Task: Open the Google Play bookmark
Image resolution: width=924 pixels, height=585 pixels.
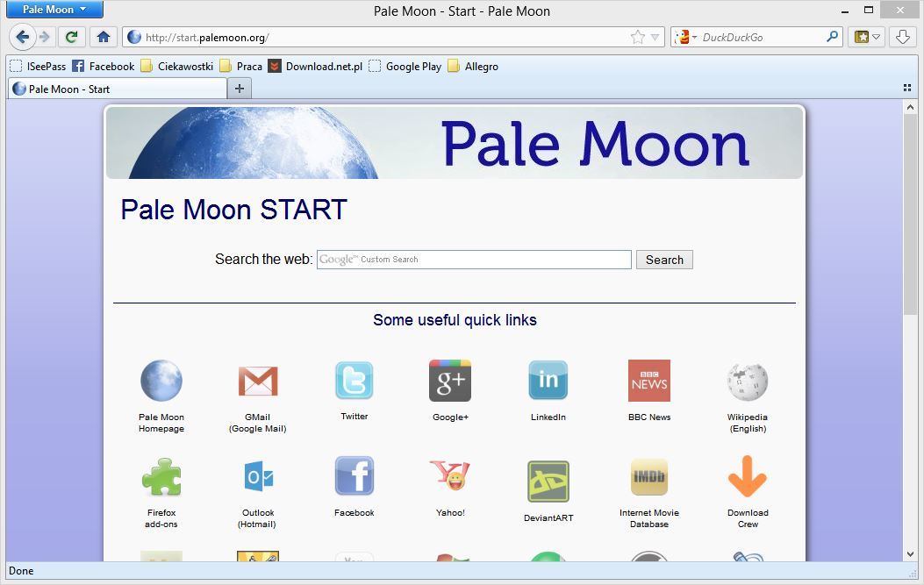Action: (405, 67)
